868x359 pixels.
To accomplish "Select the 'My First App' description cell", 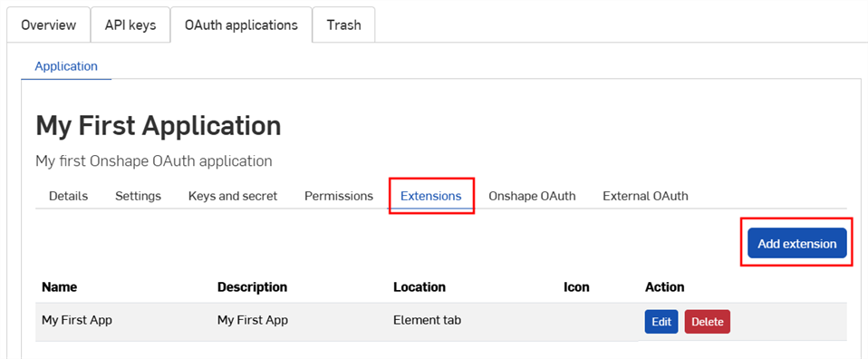I will point(253,320).
